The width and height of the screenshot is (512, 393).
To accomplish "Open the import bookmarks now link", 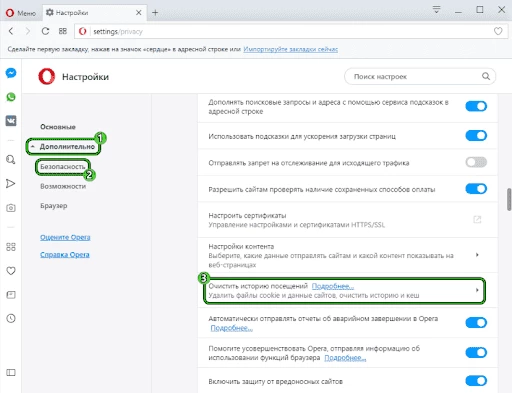I will pos(290,49).
